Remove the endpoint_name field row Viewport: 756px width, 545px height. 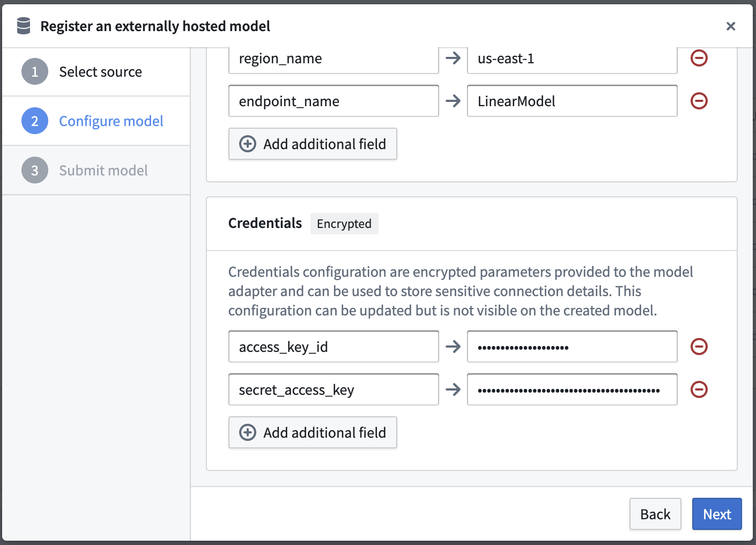(x=699, y=101)
